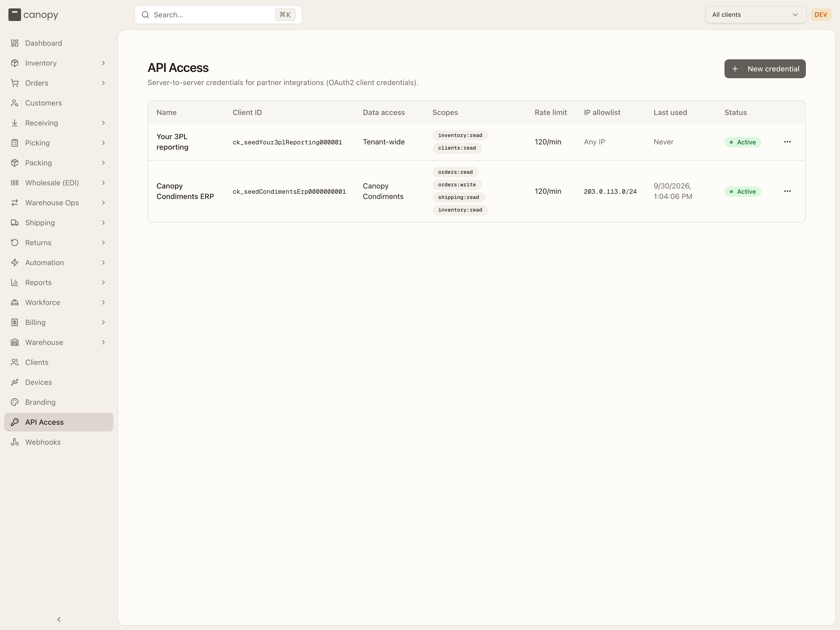Viewport: 840px width, 630px height.
Task: Click the Automation lightning-bolt icon
Action: point(14,262)
